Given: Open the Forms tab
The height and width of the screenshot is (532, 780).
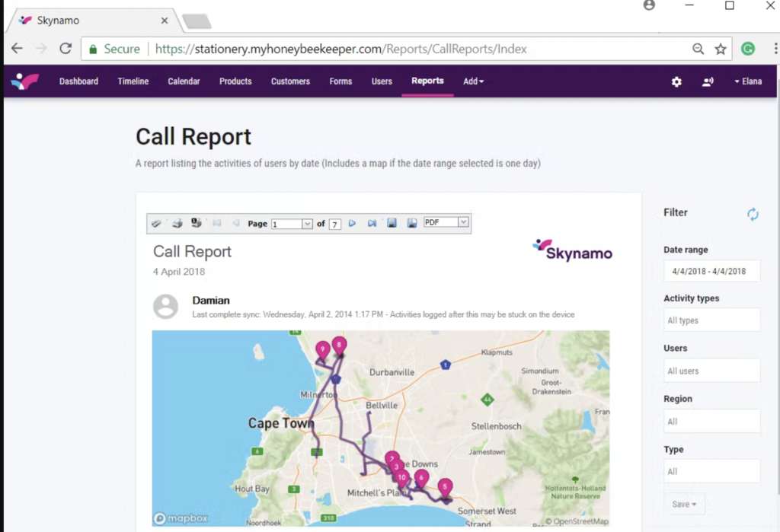Looking at the screenshot, I should pyautogui.click(x=340, y=81).
